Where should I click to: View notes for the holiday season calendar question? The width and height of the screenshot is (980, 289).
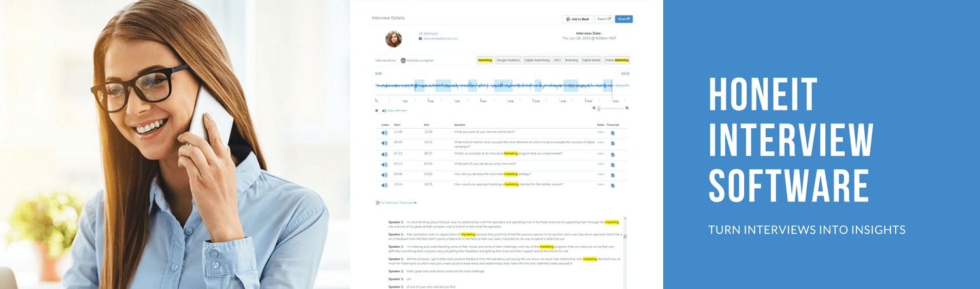600,184
